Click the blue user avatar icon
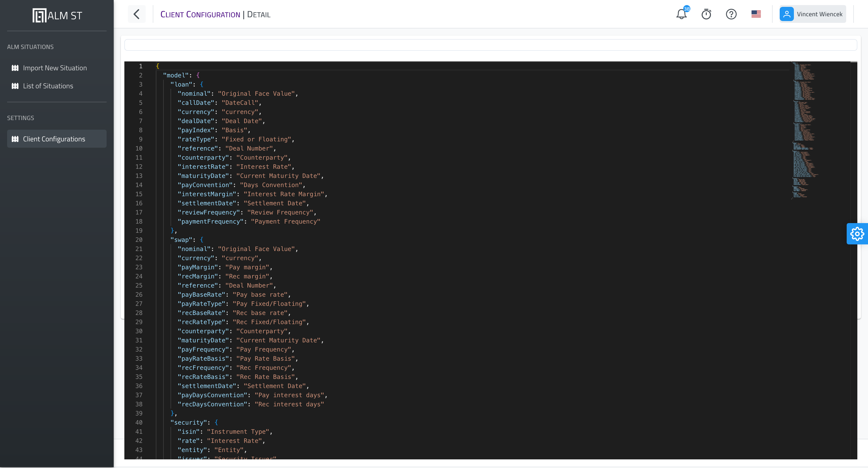Screen dimensions: 868x468 point(787,14)
